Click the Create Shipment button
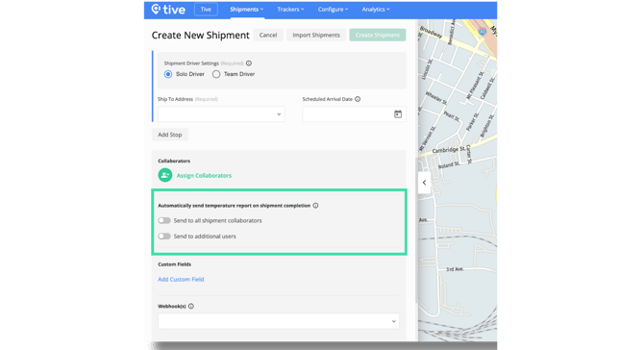The width and height of the screenshot is (644, 350). pyautogui.click(x=378, y=35)
